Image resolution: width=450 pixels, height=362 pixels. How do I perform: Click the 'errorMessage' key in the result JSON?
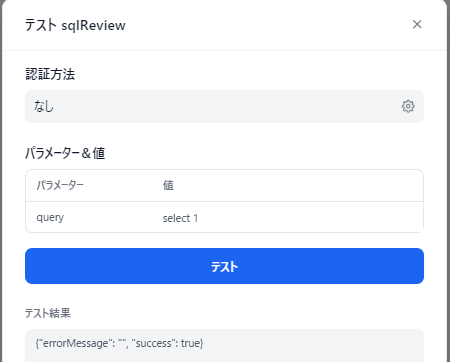pyautogui.click(x=76, y=343)
